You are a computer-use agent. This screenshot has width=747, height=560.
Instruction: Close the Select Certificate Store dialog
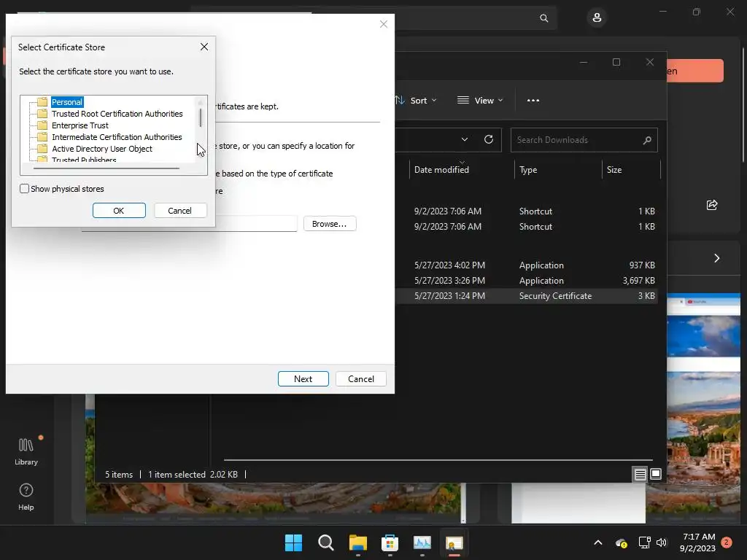pos(204,47)
